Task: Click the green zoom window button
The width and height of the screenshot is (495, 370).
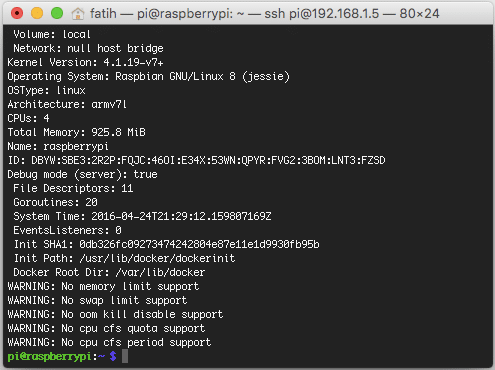Action: click(57, 13)
